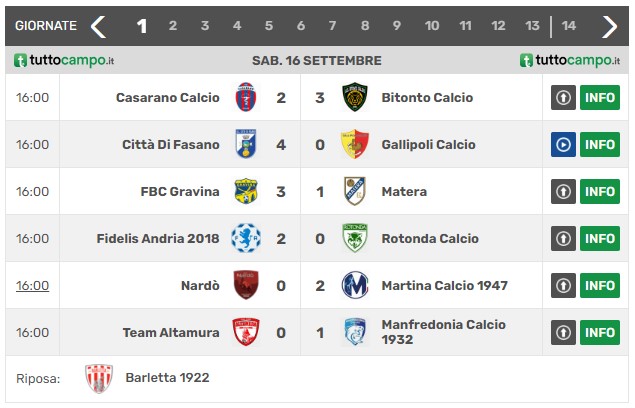Select giornata 2 tab
Image resolution: width=635 pixels, height=408 pixels.
[173, 26]
